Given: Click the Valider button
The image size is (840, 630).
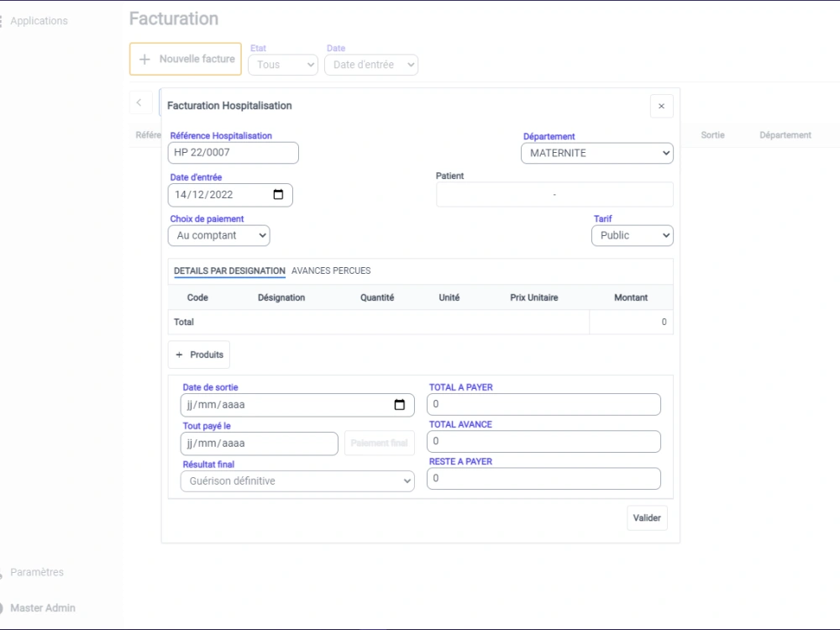Looking at the screenshot, I should pos(647,518).
